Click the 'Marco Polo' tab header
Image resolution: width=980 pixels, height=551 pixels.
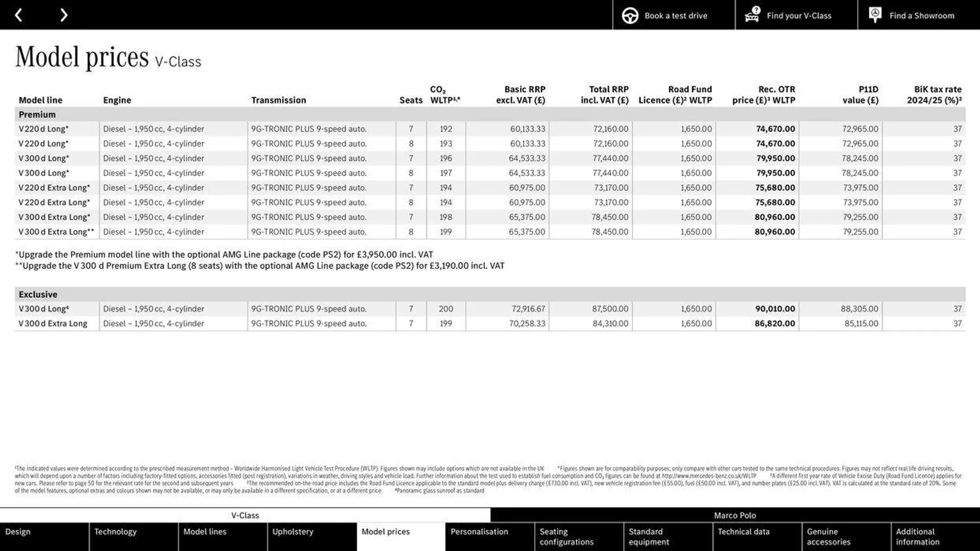[x=735, y=515]
